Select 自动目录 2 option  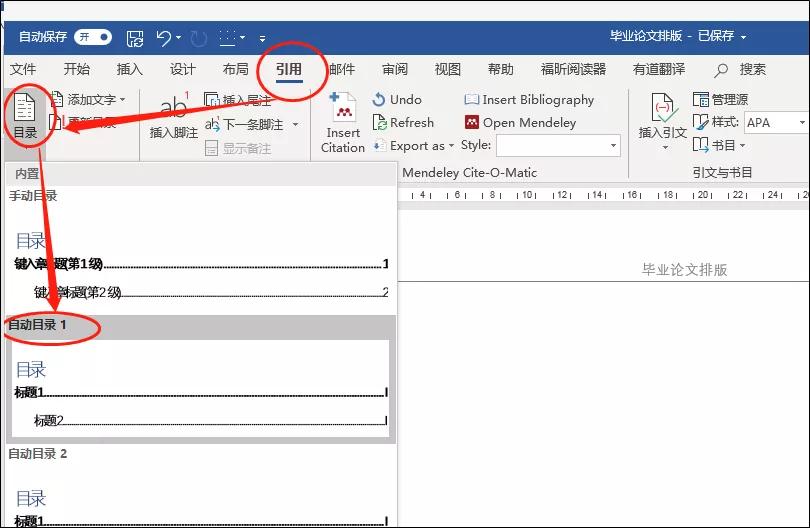coord(200,486)
